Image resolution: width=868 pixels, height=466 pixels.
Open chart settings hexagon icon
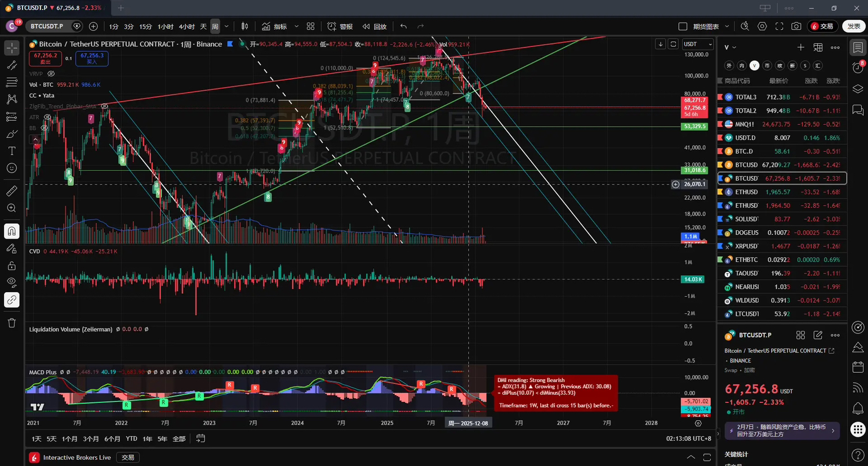[x=762, y=26]
